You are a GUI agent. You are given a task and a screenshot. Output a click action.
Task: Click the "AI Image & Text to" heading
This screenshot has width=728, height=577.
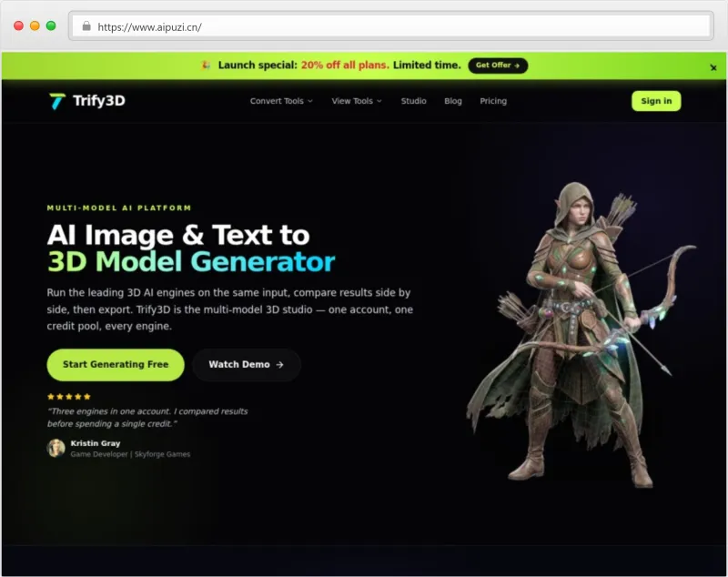(x=178, y=235)
